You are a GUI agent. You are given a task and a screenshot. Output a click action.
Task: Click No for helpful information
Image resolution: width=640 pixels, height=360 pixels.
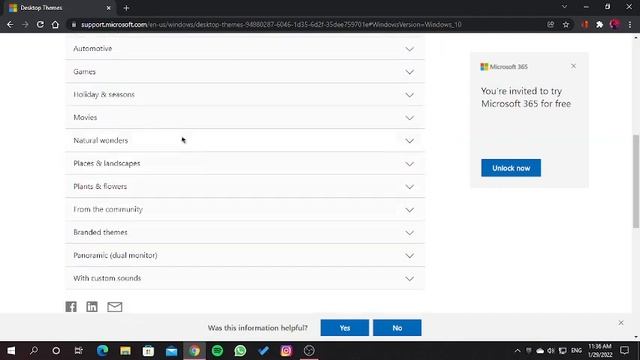[x=397, y=328]
